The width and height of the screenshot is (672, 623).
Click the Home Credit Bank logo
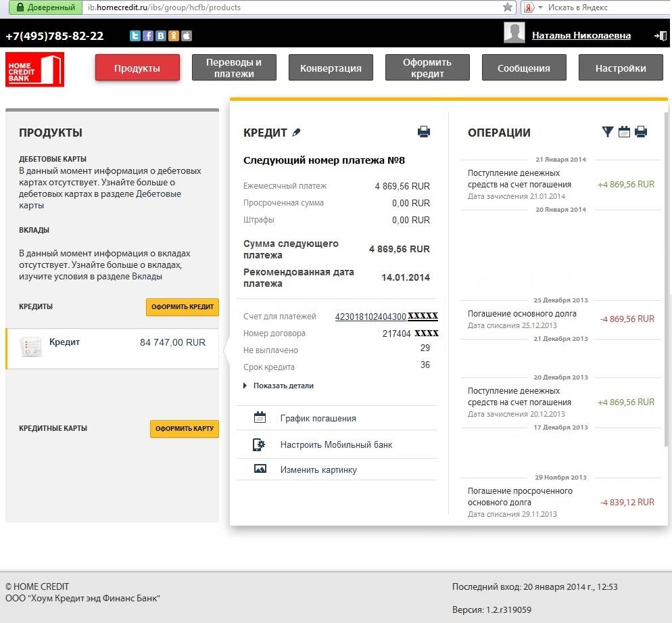(34, 69)
